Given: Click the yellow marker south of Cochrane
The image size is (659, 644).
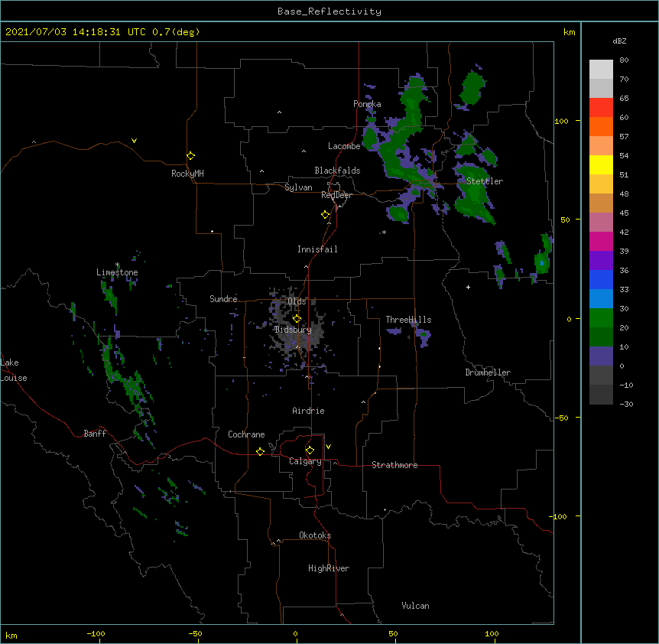Looking at the screenshot, I should coord(260,451).
